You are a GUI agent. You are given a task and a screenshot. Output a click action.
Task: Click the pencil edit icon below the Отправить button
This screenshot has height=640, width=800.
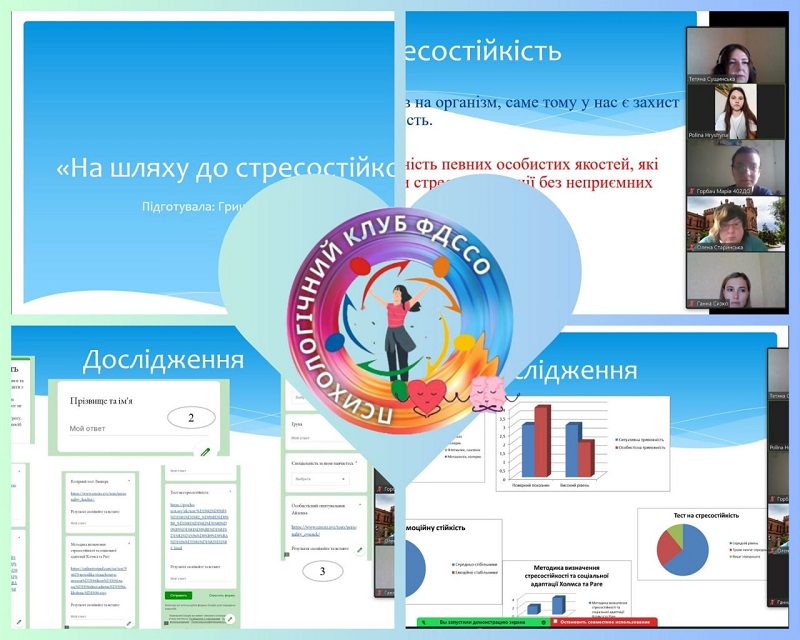tap(230, 619)
